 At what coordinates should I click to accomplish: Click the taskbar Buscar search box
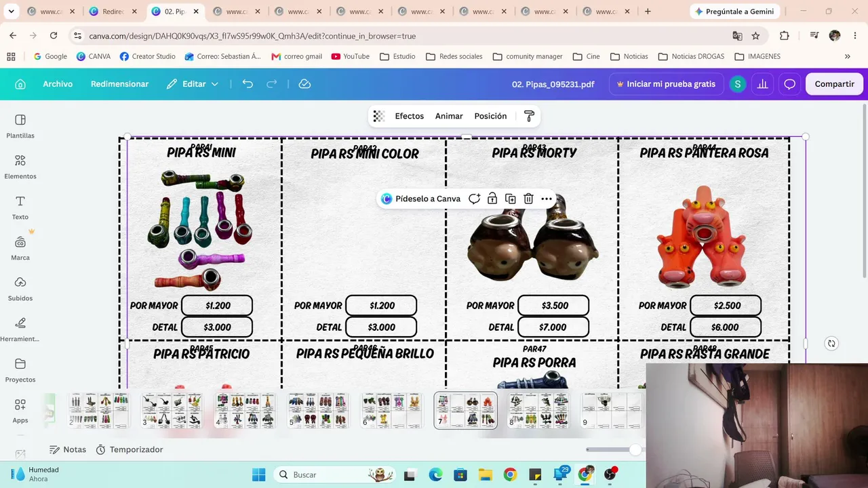tap(335, 474)
